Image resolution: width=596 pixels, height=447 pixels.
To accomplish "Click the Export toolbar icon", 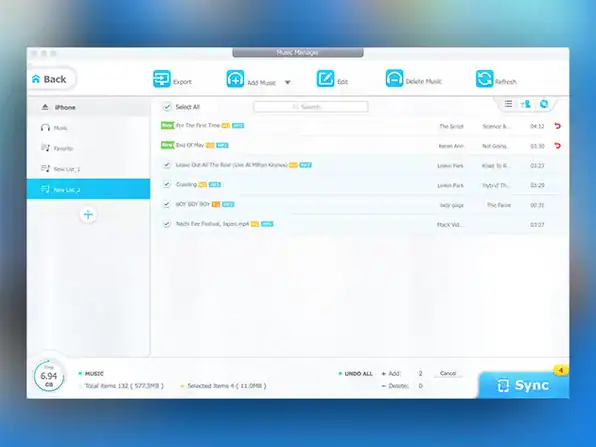I will (162, 79).
